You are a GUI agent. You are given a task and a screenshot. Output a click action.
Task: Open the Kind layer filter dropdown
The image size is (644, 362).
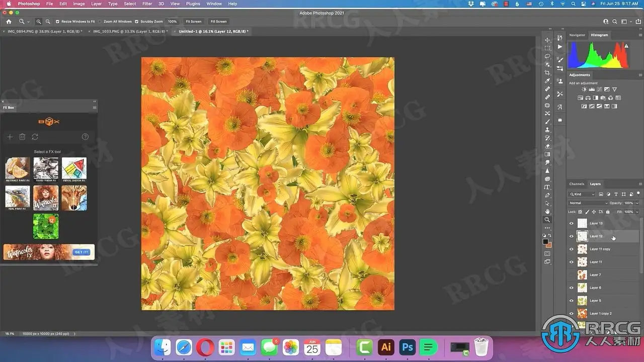tap(582, 194)
